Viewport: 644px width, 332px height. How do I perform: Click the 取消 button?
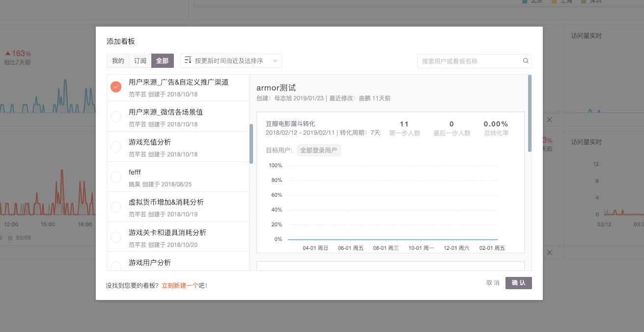493,283
